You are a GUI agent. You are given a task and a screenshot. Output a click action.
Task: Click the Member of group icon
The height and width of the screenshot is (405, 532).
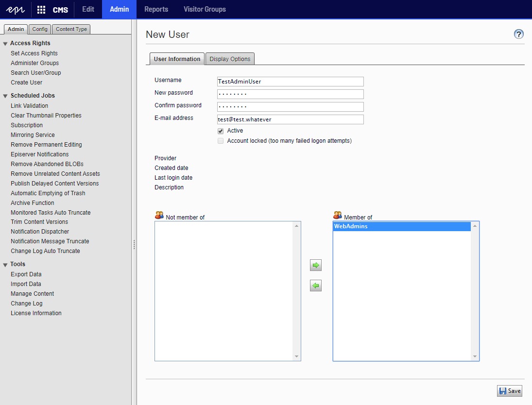338,216
